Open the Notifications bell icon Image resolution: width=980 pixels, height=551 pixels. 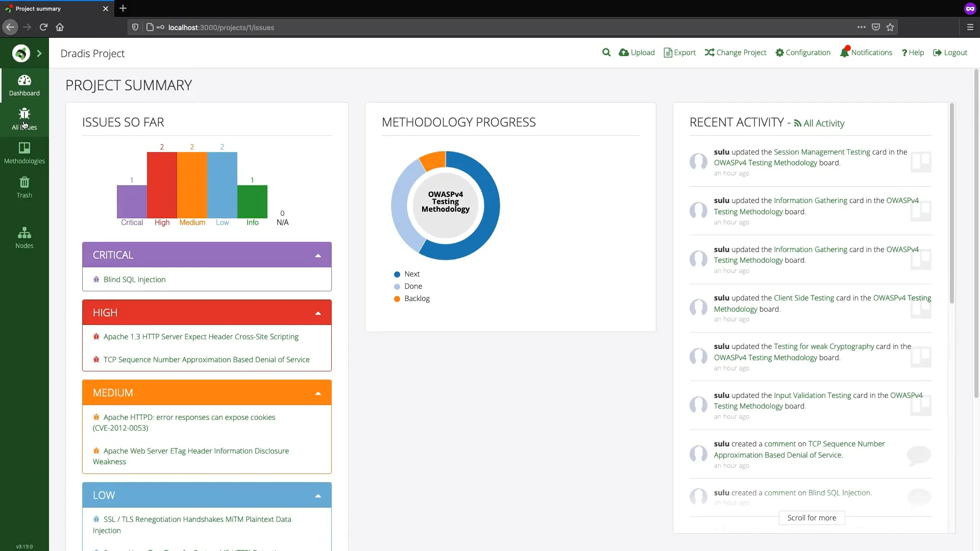pos(843,52)
